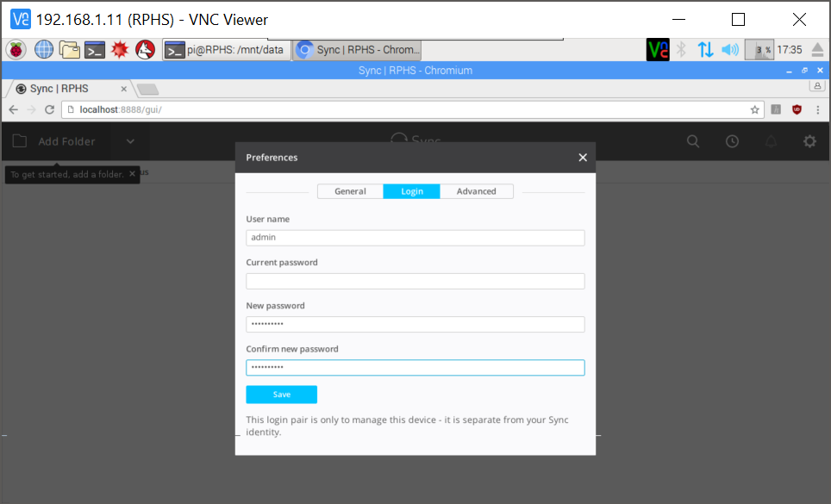Switch to the Advanced tab
Image resolution: width=831 pixels, height=504 pixels.
click(x=476, y=191)
